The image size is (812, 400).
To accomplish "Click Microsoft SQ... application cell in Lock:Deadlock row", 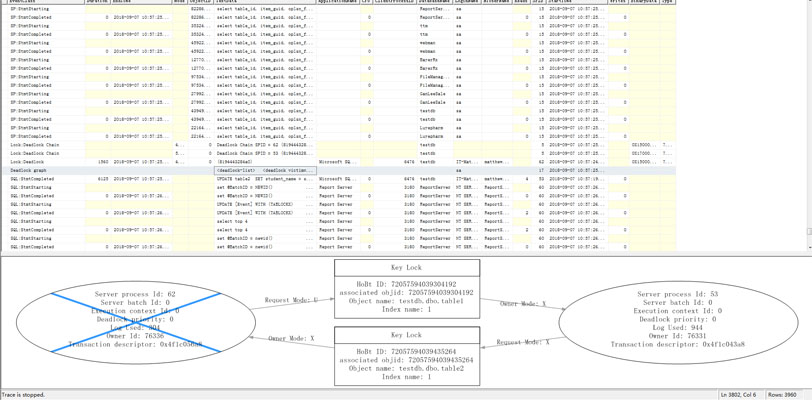I will [x=338, y=162].
